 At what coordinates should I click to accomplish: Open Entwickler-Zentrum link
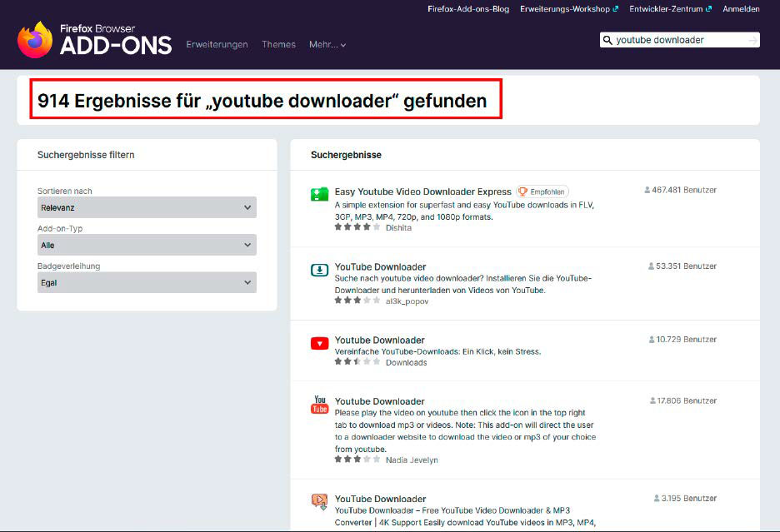tap(666, 9)
